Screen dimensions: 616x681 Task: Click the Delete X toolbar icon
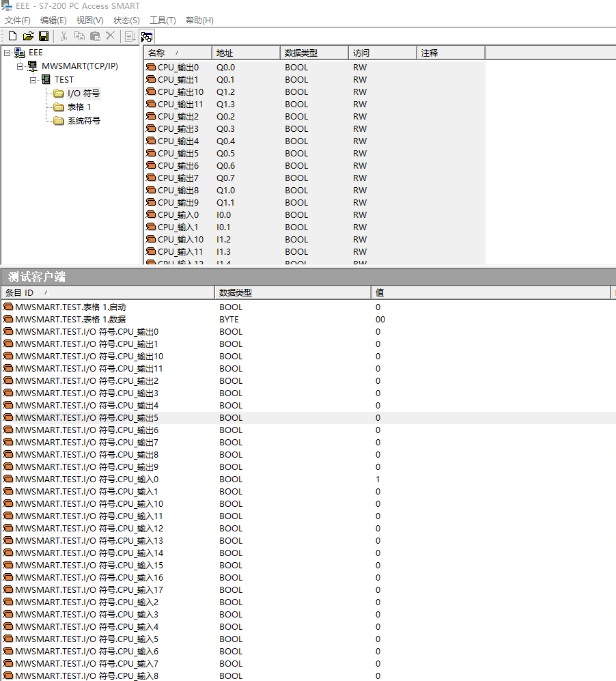[x=110, y=36]
